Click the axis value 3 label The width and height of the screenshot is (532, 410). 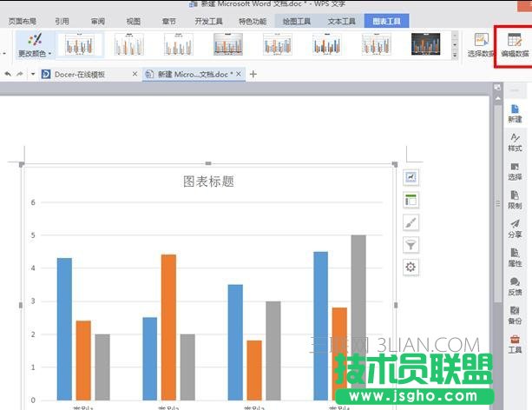coord(33,301)
